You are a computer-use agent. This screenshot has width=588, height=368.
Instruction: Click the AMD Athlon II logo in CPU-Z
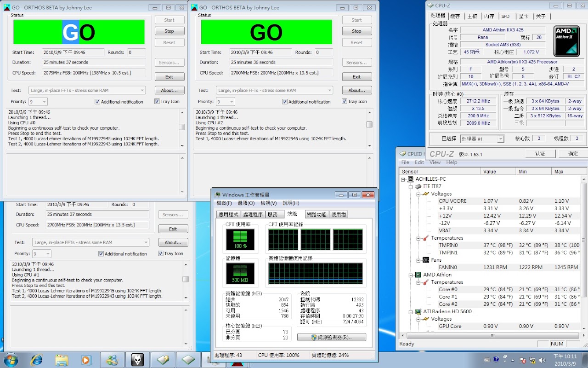click(566, 41)
